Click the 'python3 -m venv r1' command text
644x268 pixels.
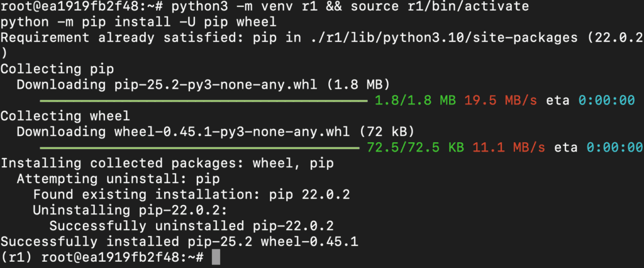point(231,6)
